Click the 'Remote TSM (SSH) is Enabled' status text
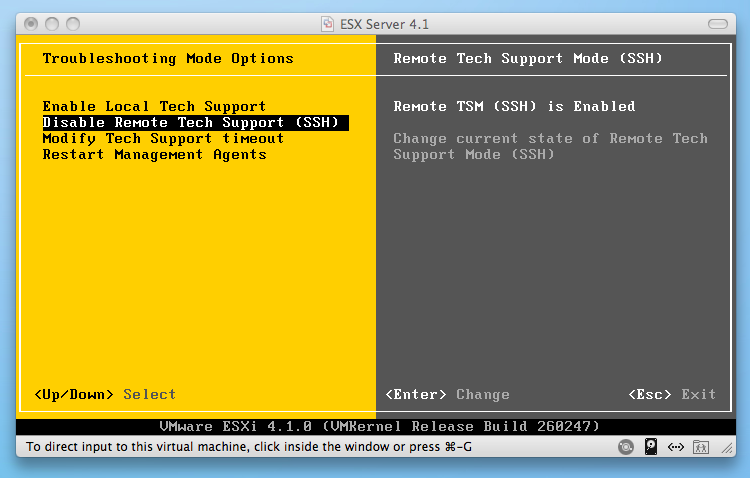The image size is (750, 478). click(x=514, y=106)
